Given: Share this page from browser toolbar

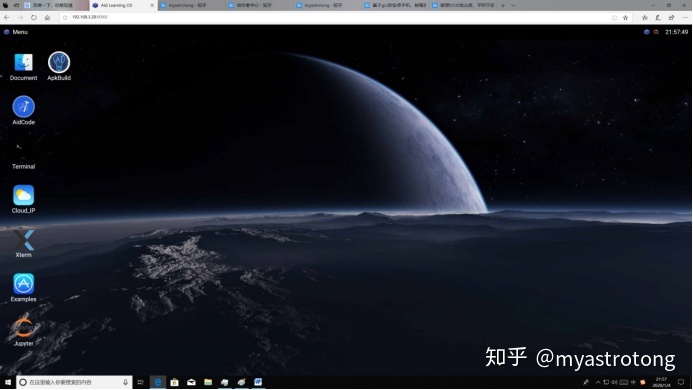Looking at the screenshot, I should pos(671,17).
